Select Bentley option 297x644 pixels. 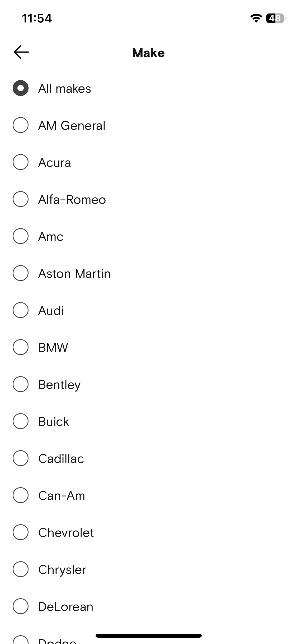pyautogui.click(x=21, y=384)
